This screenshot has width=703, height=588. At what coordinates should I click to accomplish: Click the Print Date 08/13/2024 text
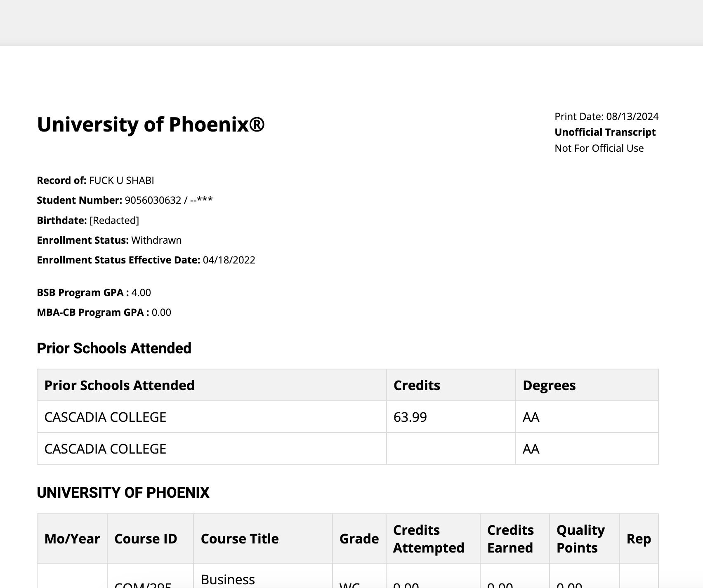(x=606, y=117)
